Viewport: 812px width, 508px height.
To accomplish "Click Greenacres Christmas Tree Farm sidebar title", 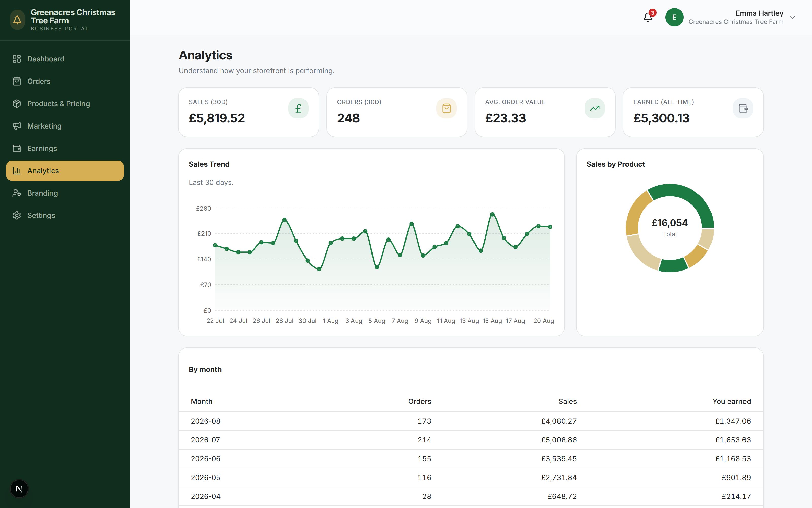I will [x=73, y=17].
